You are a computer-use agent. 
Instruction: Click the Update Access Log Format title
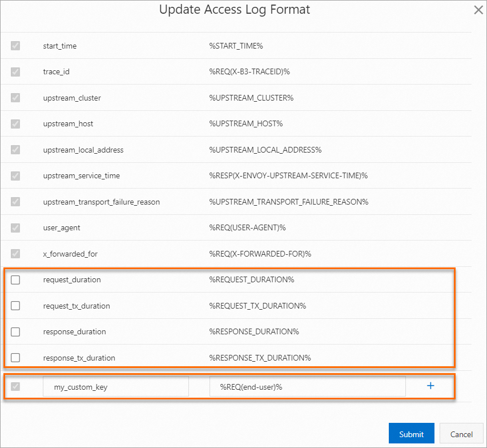point(235,10)
